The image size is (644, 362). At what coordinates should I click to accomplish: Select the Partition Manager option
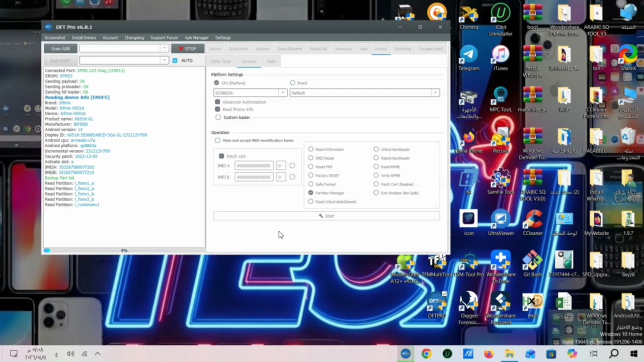coord(310,193)
